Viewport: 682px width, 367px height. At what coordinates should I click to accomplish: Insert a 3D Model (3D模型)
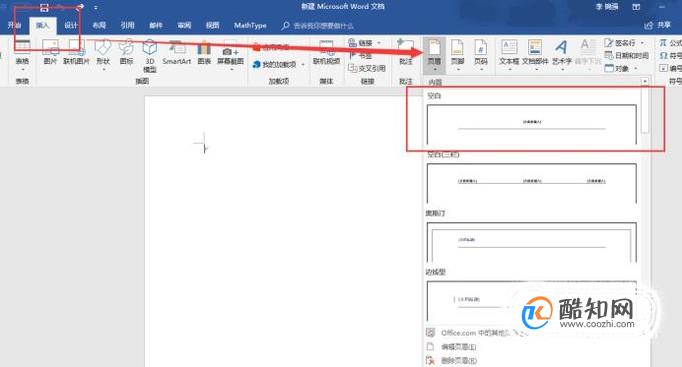pos(150,56)
